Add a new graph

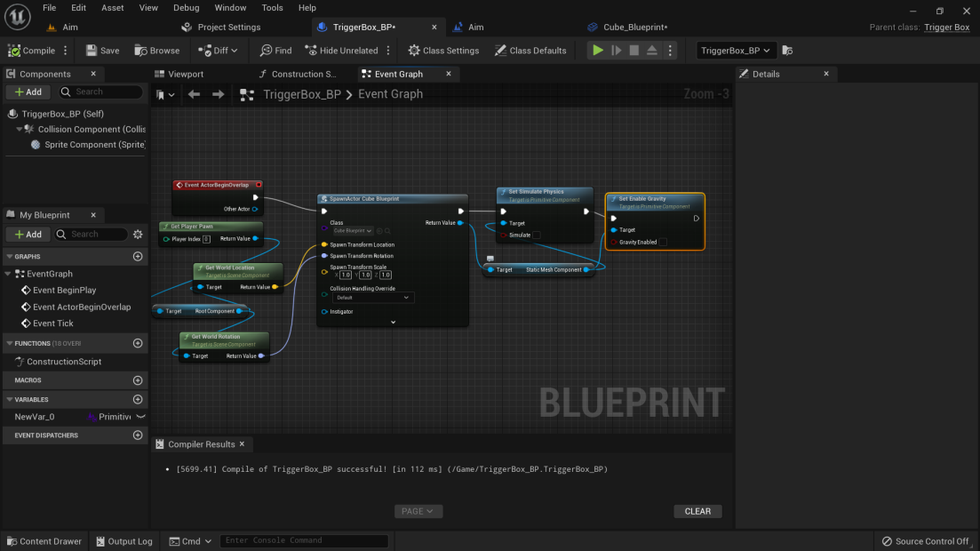138,257
